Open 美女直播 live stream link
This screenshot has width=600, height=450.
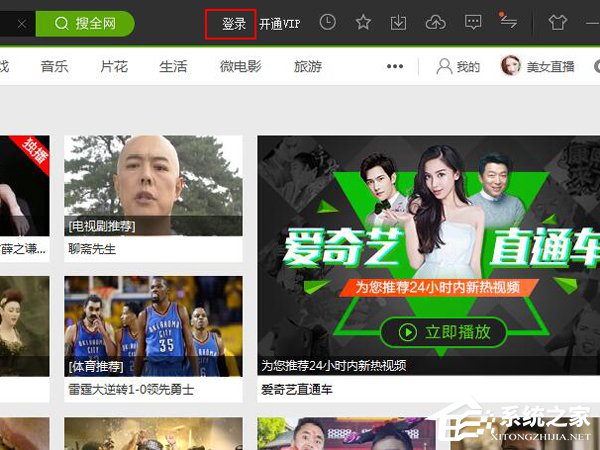coord(550,67)
